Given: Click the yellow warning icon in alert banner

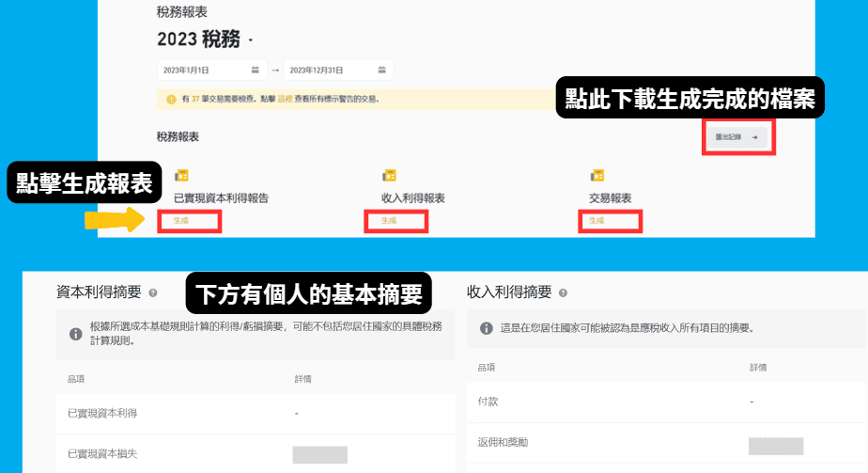Looking at the screenshot, I should pyautogui.click(x=171, y=99).
